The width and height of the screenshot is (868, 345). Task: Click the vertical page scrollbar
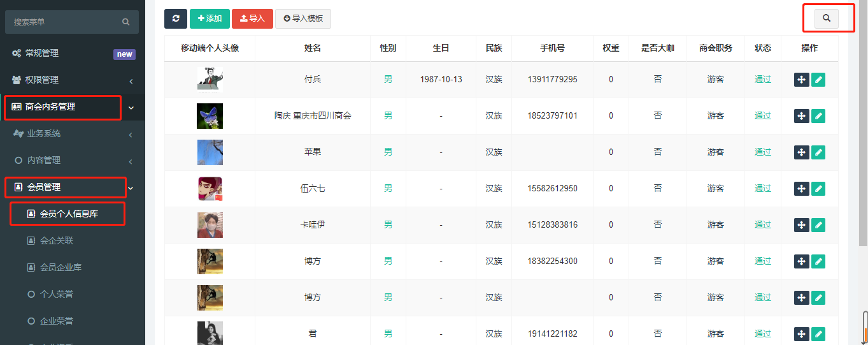(863, 128)
